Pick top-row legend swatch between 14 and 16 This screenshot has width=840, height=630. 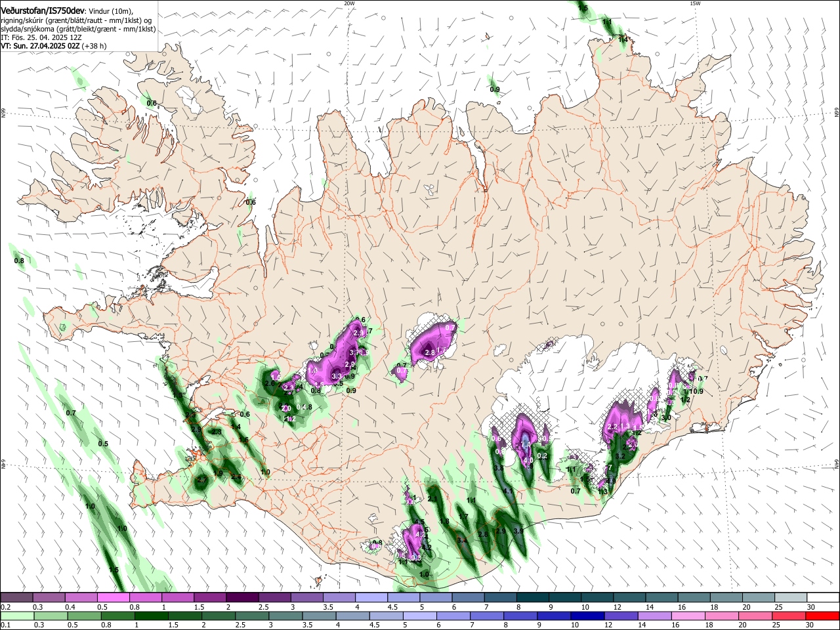[662, 598]
